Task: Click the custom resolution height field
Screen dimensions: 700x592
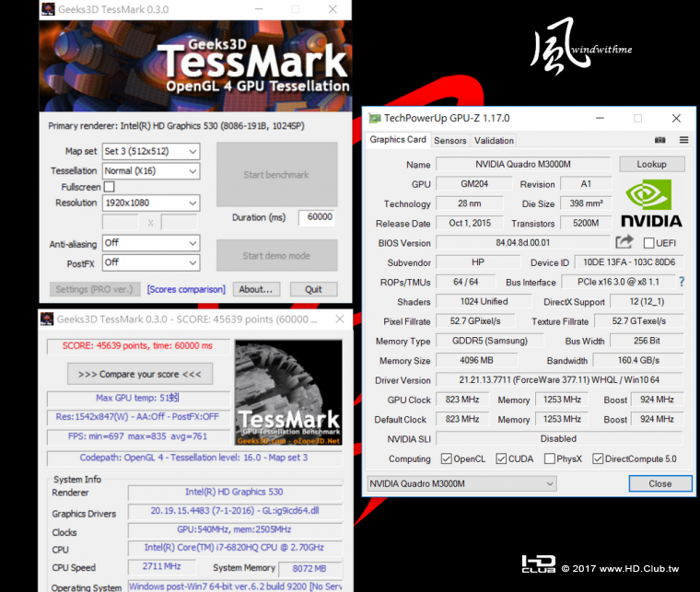Action: 180,222
